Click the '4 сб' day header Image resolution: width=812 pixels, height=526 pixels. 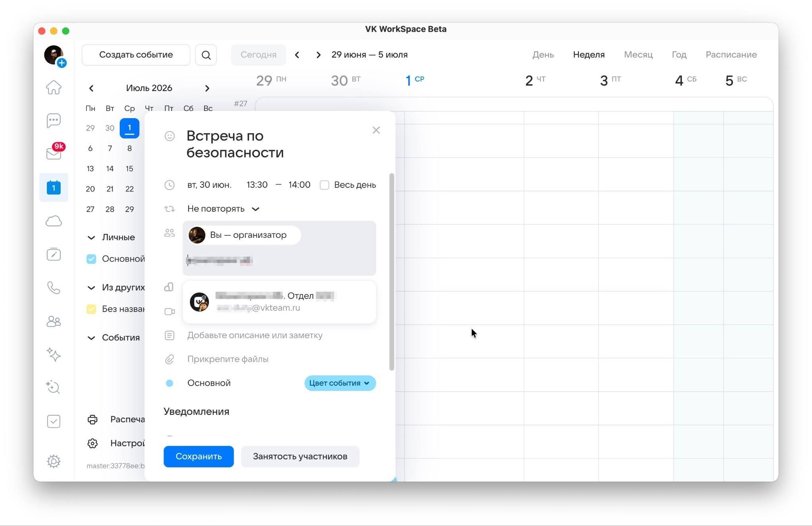[x=686, y=80]
